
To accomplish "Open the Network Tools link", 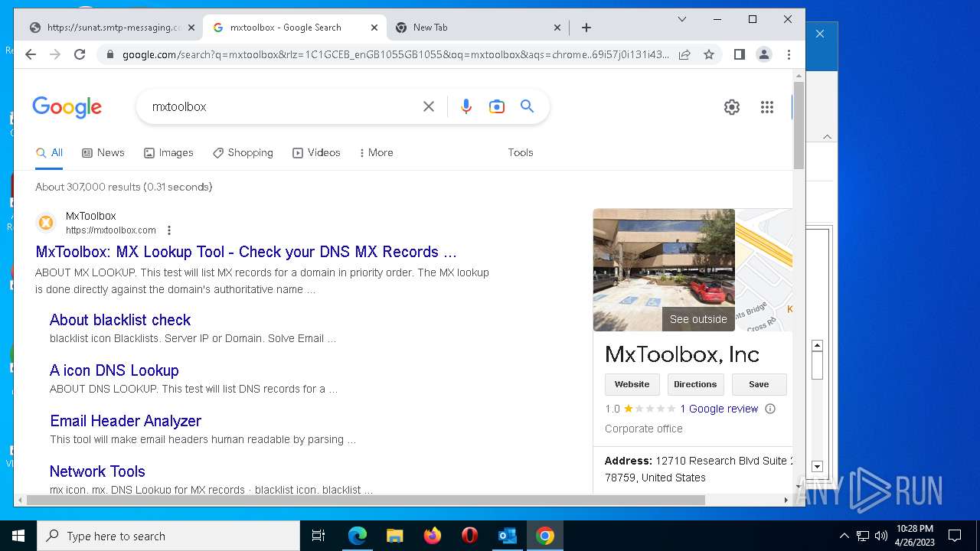I will [x=97, y=471].
